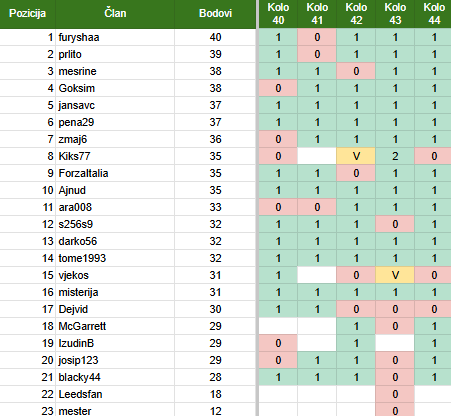Image resolution: width=451 pixels, height=416 pixels.
Task: Click the yellow V cell in Kiks77 row
Action: click(356, 156)
